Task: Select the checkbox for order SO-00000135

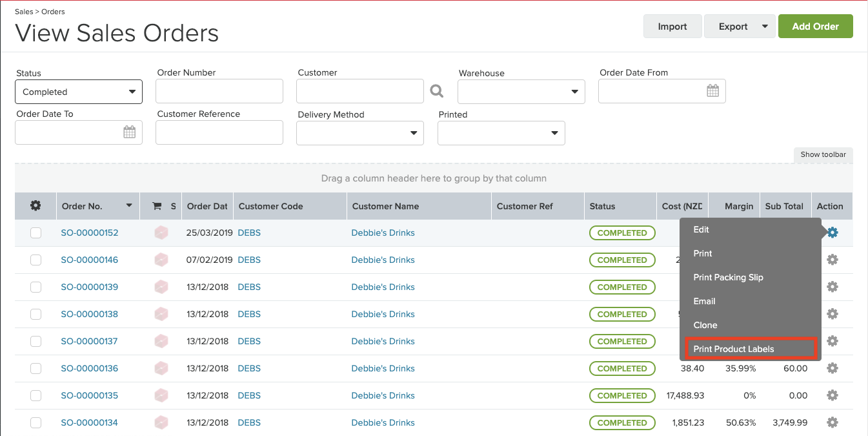Action: click(x=35, y=395)
